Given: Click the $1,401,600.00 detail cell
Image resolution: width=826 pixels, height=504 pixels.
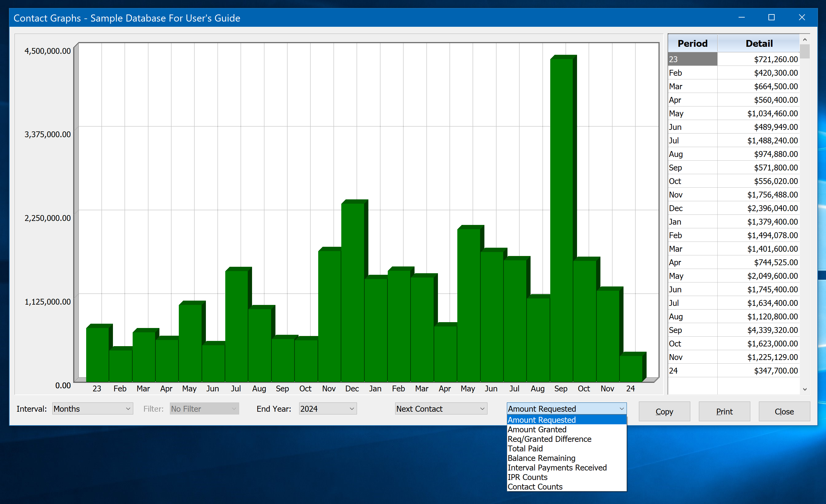Looking at the screenshot, I should tap(759, 249).
